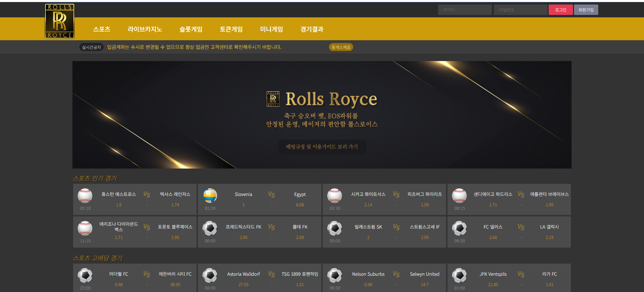Open 미니게임 page

click(271, 29)
